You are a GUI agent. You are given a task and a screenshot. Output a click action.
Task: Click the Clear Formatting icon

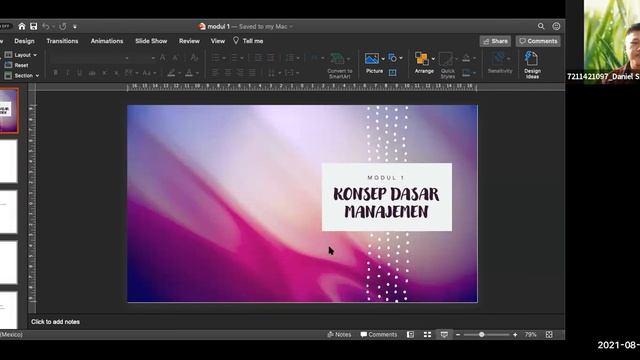[194, 58]
